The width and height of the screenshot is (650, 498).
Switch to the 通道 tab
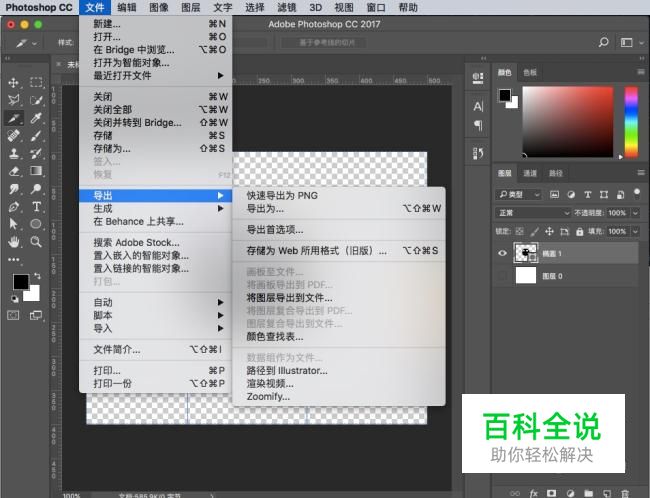click(530, 173)
